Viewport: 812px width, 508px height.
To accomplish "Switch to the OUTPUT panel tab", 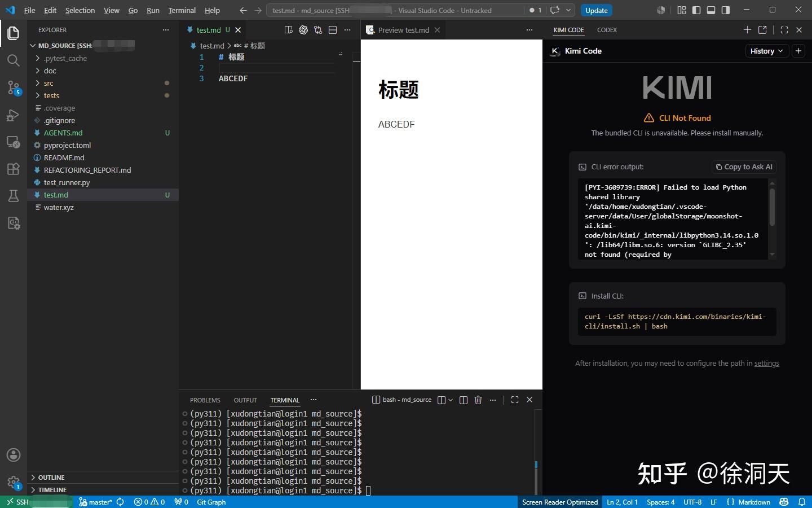I will pos(245,400).
